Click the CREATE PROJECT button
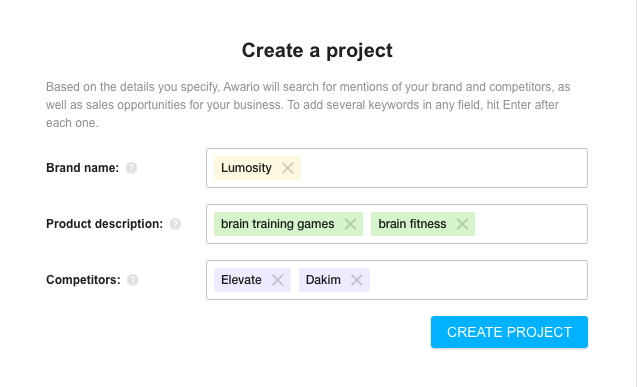The height and width of the screenshot is (387, 637). tap(509, 332)
